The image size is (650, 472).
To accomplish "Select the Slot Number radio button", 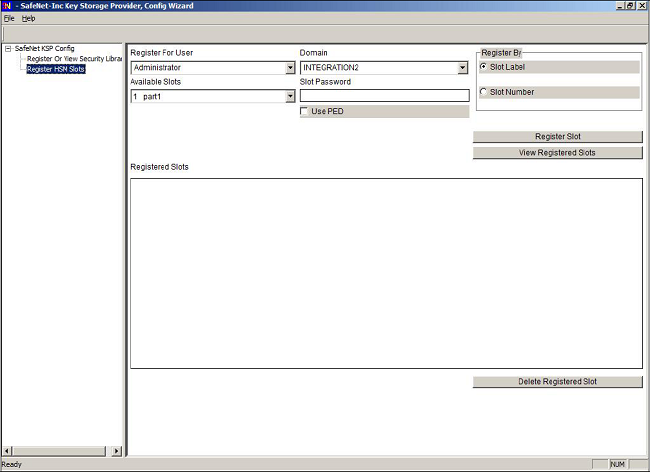I will (485, 92).
